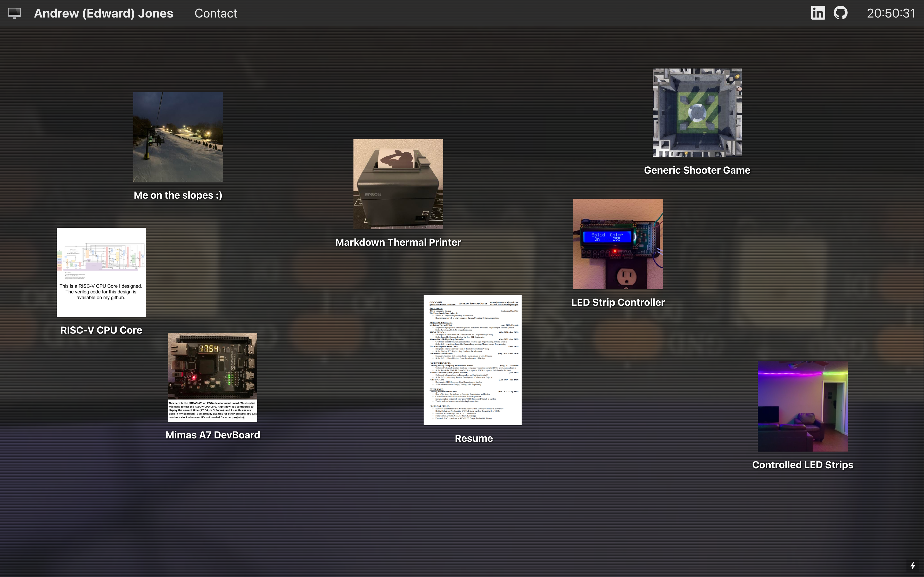Open the Controlled LED Strips room photo
The image size is (924, 577).
coord(803,406)
